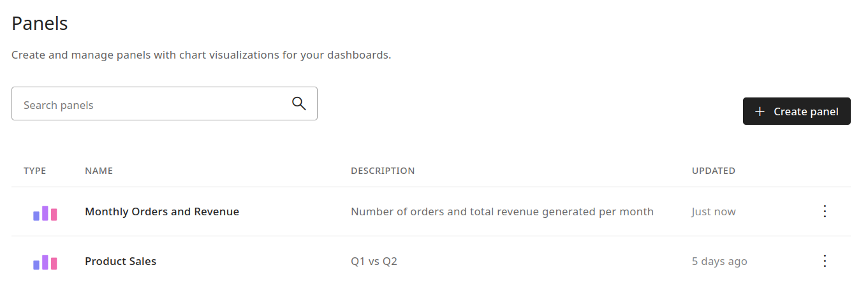The height and width of the screenshot is (293, 868).
Task: Click the magnifier icon in the search box
Action: tap(298, 104)
